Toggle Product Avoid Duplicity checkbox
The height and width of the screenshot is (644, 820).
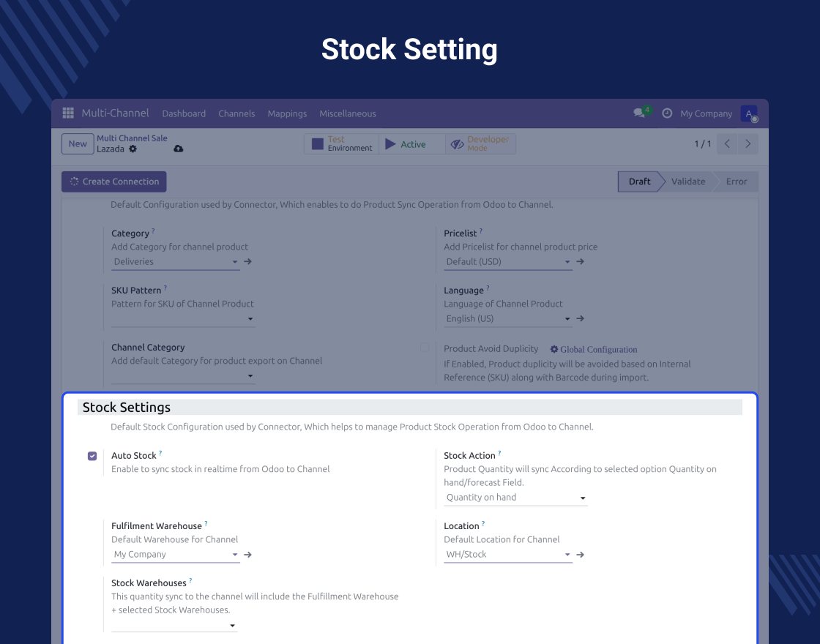point(425,348)
